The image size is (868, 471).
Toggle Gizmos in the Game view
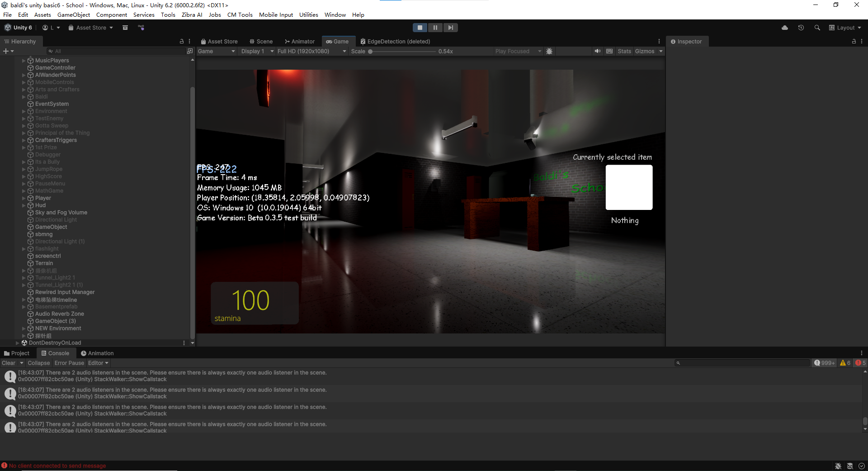click(644, 51)
